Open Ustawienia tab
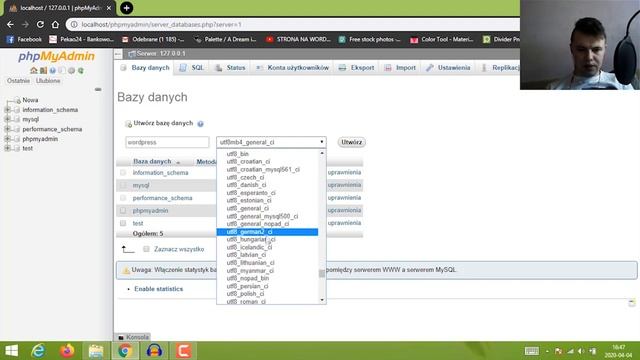Image resolution: width=640 pixels, height=360 pixels. [448, 68]
